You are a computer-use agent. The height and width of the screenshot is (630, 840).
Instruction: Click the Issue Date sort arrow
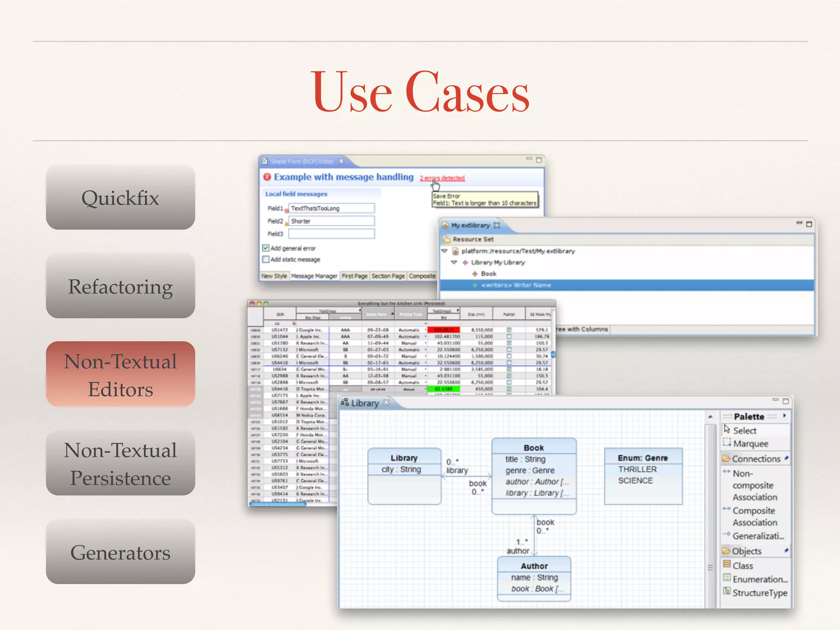pyautogui.click(x=392, y=314)
